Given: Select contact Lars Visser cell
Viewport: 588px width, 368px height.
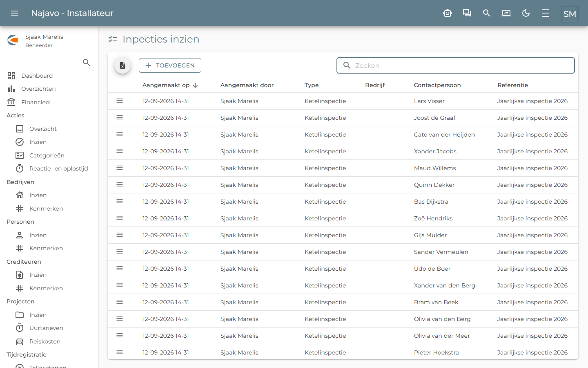Looking at the screenshot, I should tap(429, 101).
